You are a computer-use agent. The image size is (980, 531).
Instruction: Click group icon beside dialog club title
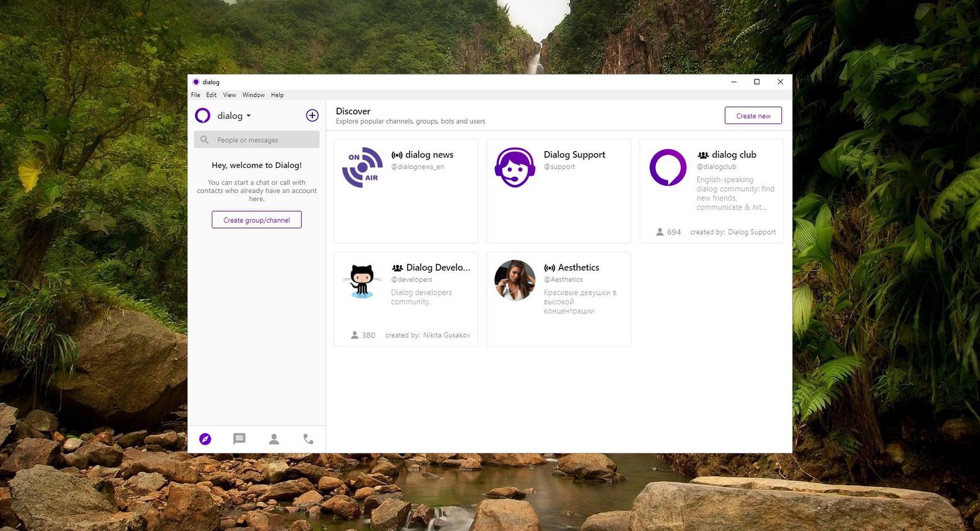[x=703, y=155]
